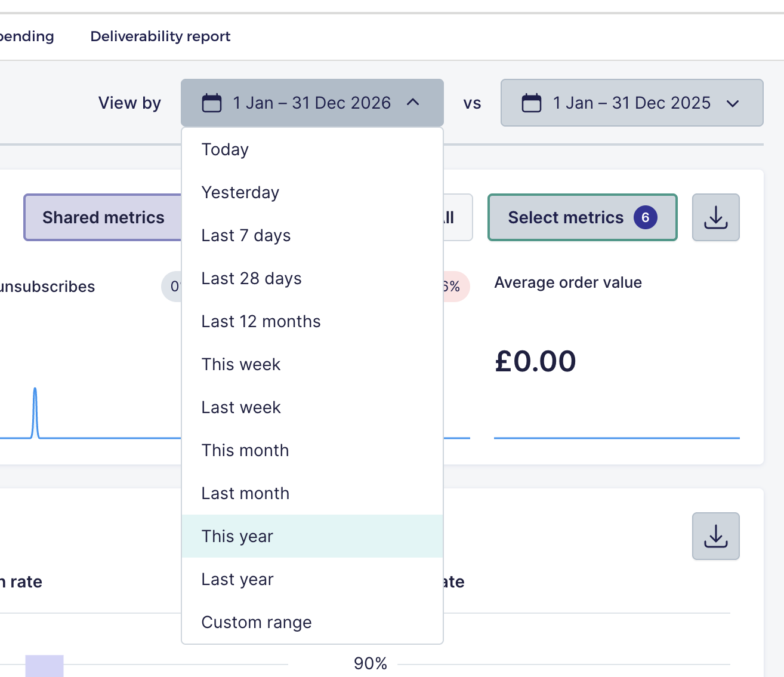
Task: Expand the 1 Jan – 31 Dec 2025 comparison dropdown
Action: coord(733,103)
